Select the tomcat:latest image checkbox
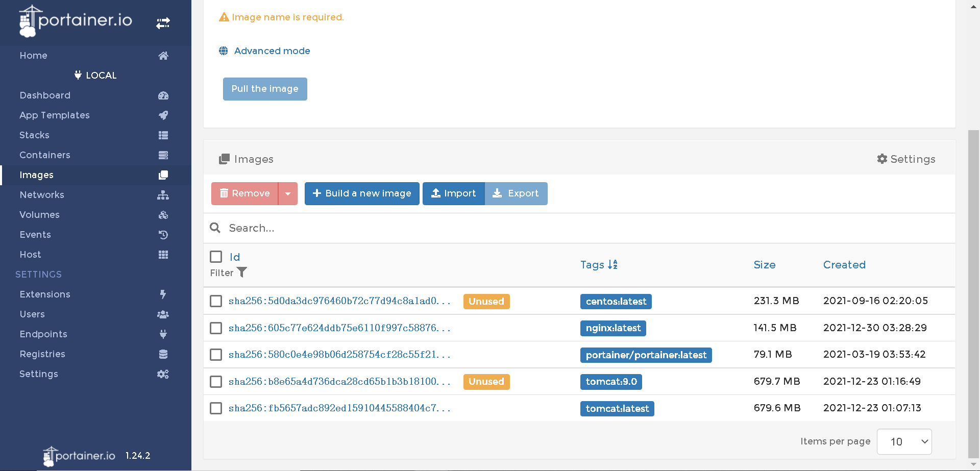Viewport: 980px width, 471px height. pos(216,408)
